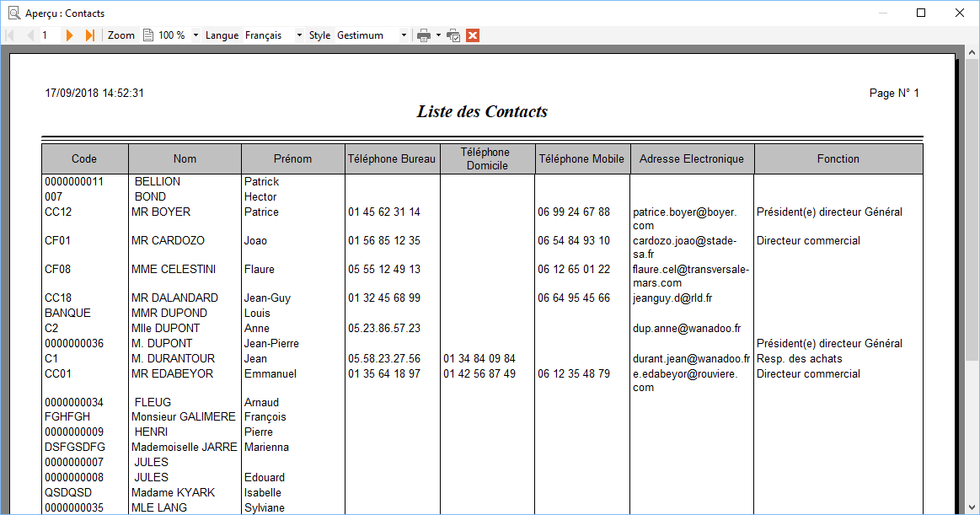Click code 0000000011 in the list
The image size is (980, 515).
tap(74, 182)
